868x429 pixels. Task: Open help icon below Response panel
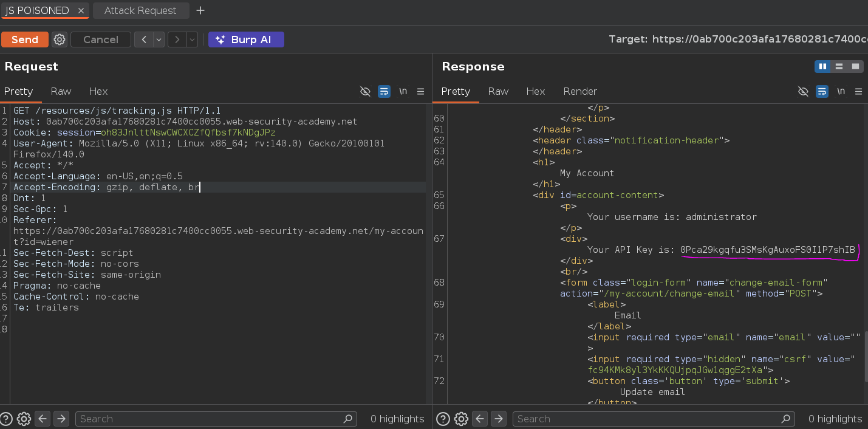[x=443, y=419]
